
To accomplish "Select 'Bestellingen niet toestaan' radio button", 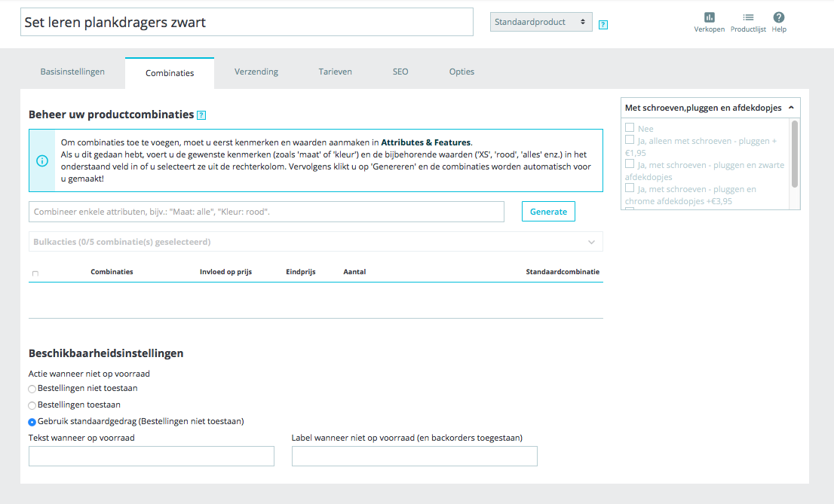I will [32, 389].
